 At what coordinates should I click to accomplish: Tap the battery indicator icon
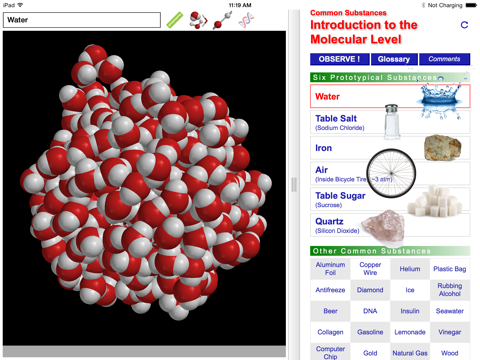[x=471, y=5]
